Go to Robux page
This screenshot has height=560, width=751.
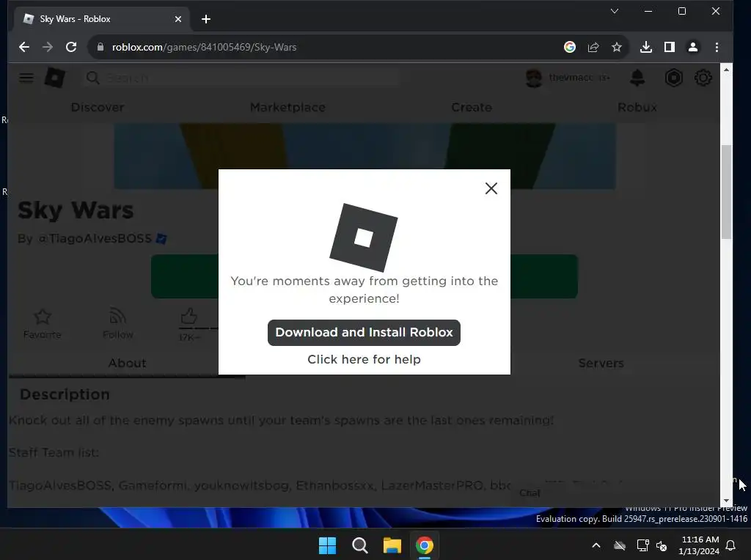pyautogui.click(x=637, y=107)
